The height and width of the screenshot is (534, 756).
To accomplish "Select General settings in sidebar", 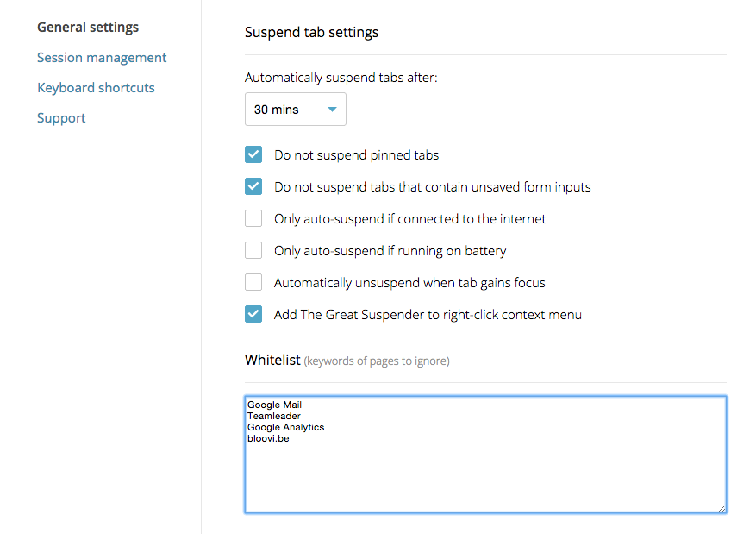I will [88, 28].
